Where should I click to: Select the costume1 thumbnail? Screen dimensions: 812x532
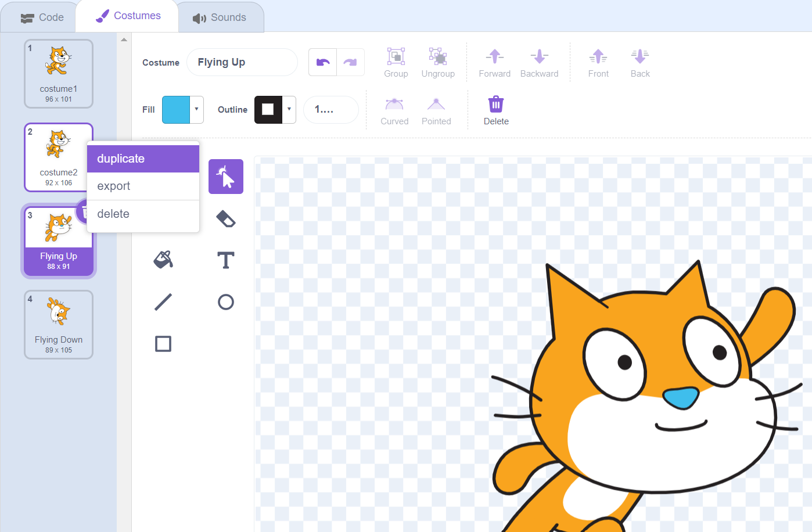click(x=59, y=74)
